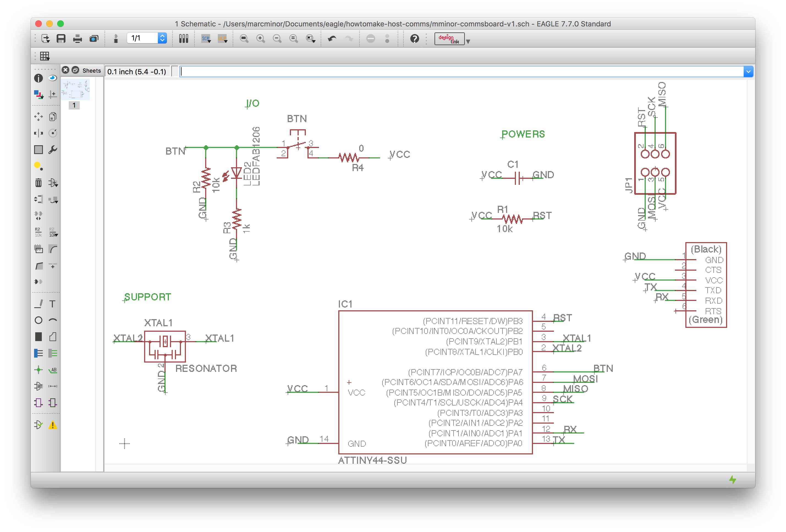Select sheet 1 thumbnail
The image size is (786, 532).
tap(75, 90)
